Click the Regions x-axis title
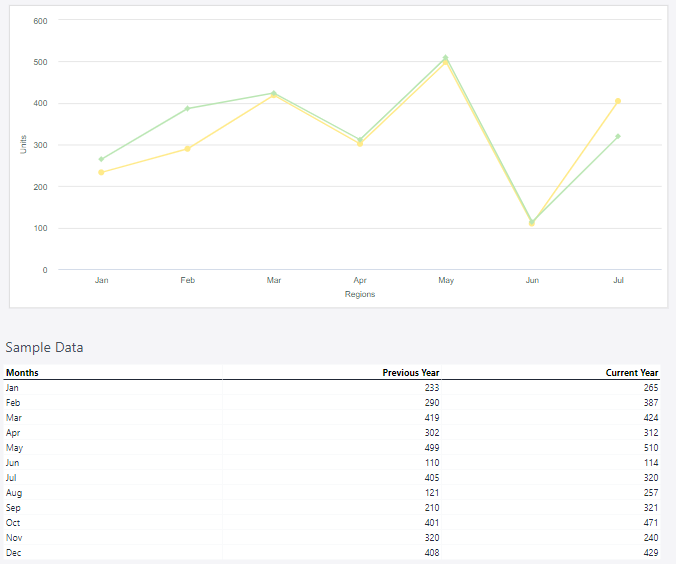Viewport: 676px width, 564px height. [360, 295]
